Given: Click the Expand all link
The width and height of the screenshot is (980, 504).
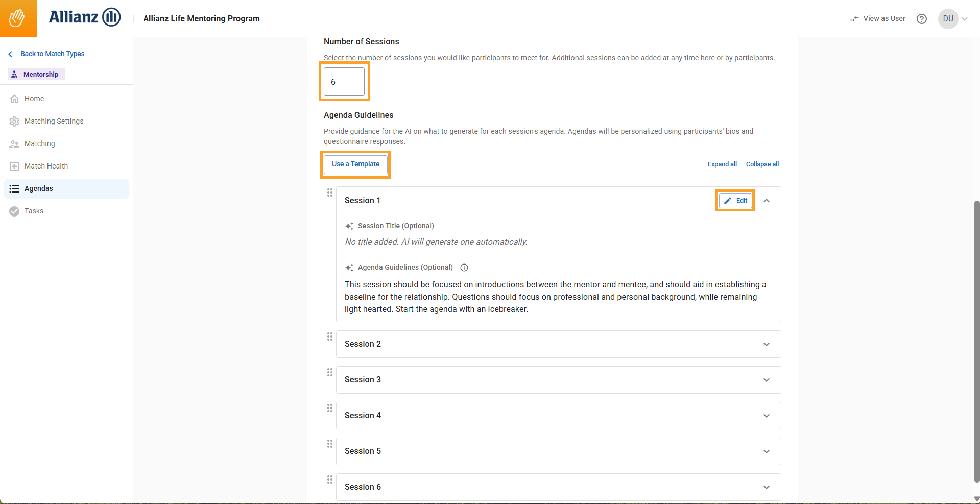Looking at the screenshot, I should click(722, 164).
